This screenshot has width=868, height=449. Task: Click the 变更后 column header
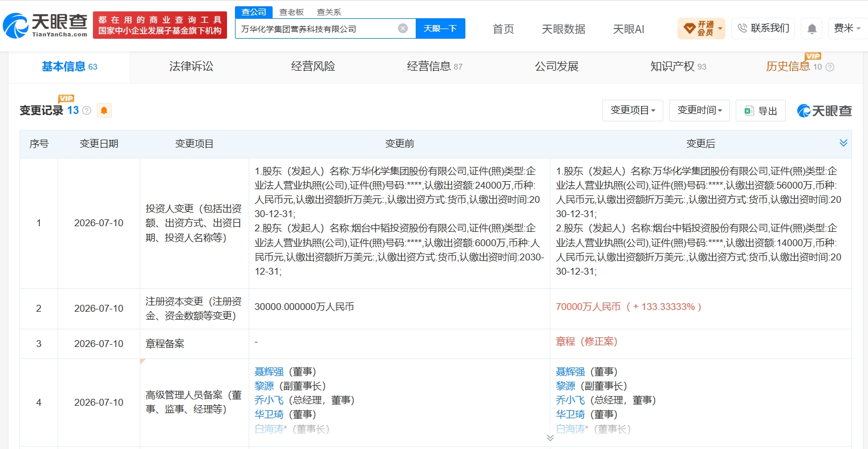pos(700,144)
